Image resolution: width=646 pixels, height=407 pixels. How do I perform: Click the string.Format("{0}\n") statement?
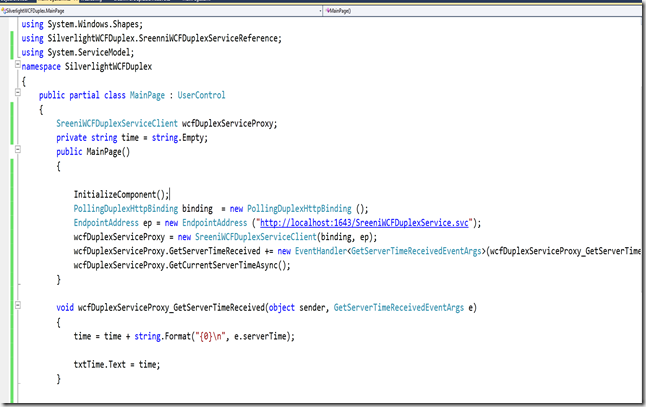[x=184, y=336]
